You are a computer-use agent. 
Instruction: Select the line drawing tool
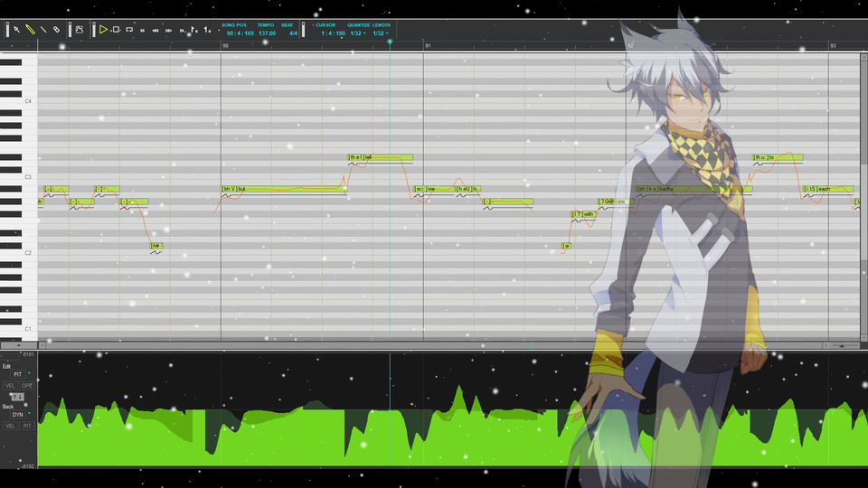(x=43, y=29)
